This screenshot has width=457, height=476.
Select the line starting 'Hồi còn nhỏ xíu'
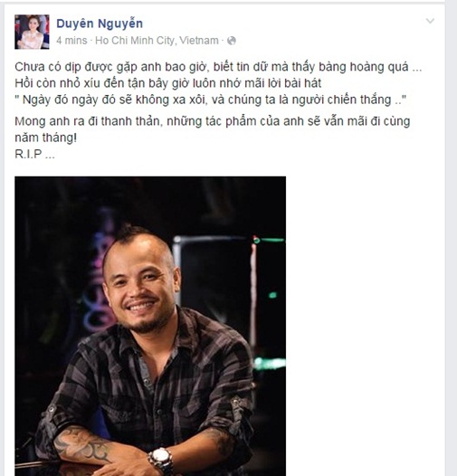pyautogui.click(x=168, y=83)
